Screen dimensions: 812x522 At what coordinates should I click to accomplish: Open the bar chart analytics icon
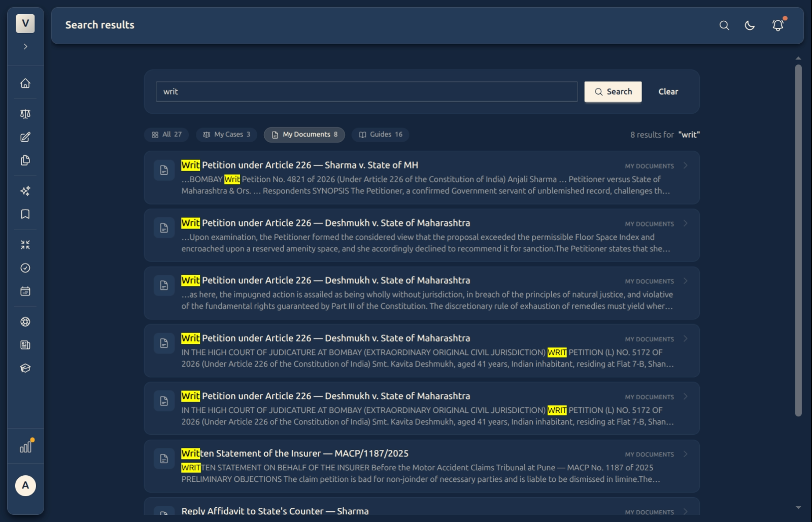click(x=25, y=447)
